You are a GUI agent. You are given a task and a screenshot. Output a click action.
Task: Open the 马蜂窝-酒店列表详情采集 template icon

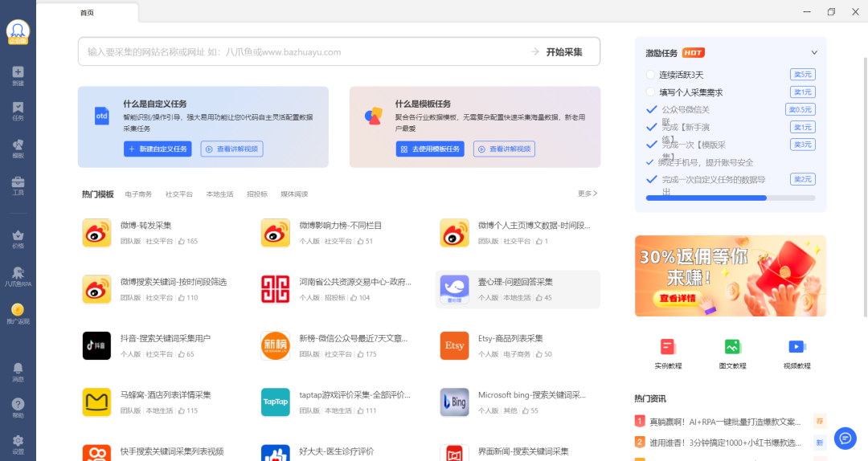(x=96, y=402)
